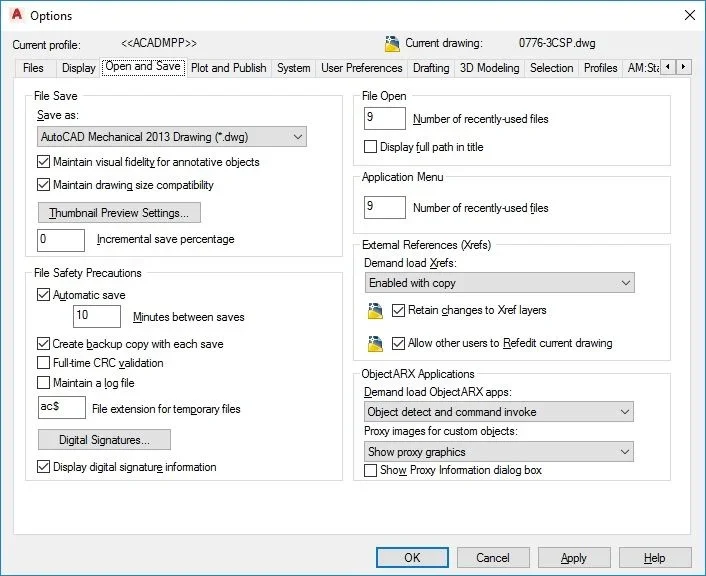
Task: Click the AutoCAD logo in title bar
Action: (17, 15)
